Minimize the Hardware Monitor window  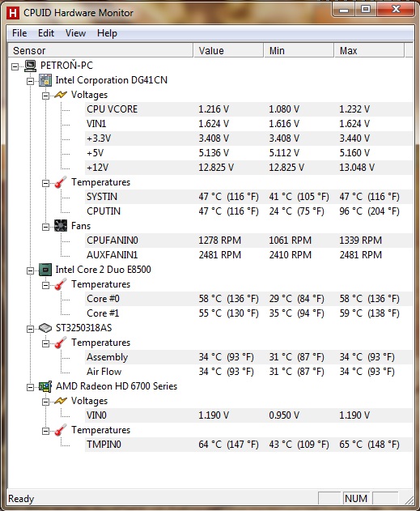344,10
